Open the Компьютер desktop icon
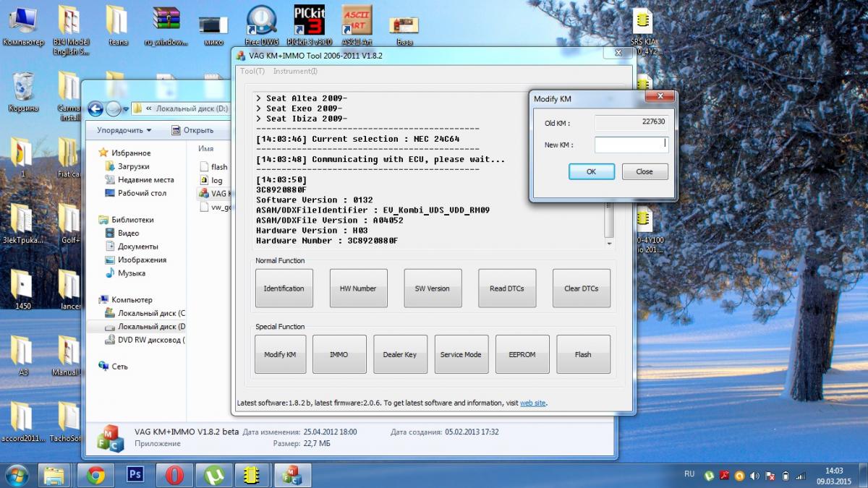Screen dimensions: 868x488 click(x=23, y=26)
